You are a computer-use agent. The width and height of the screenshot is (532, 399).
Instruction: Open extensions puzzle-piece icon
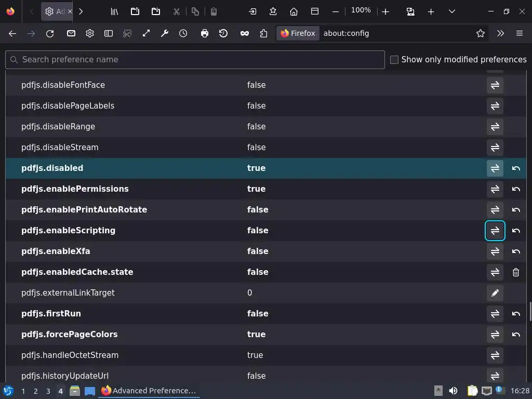tap(263, 33)
